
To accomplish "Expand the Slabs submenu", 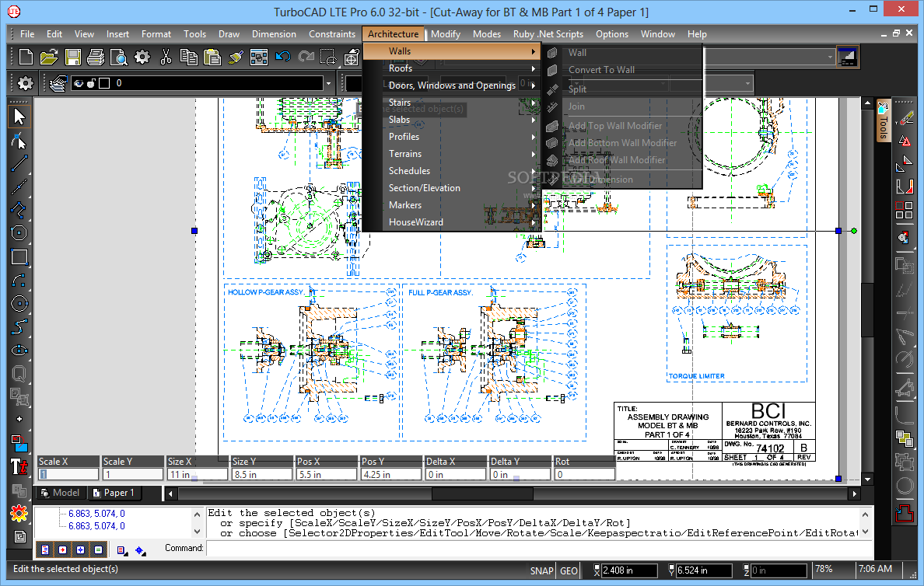I will click(453, 120).
